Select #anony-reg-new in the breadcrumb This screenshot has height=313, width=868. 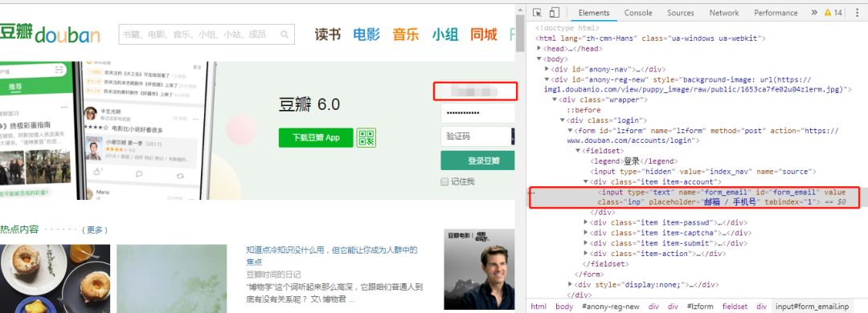click(610, 307)
